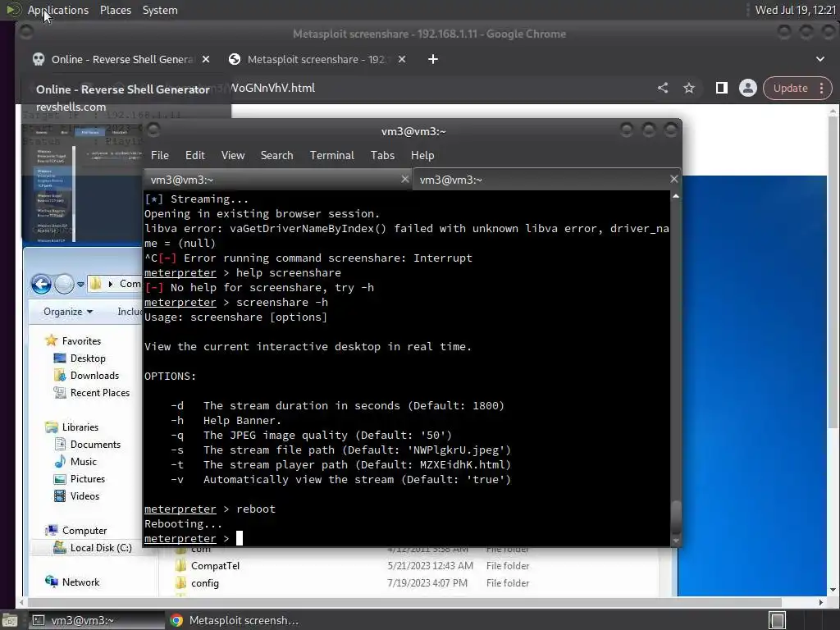
Task: Click show desktop icon in bottom panel
Action: [10, 621]
